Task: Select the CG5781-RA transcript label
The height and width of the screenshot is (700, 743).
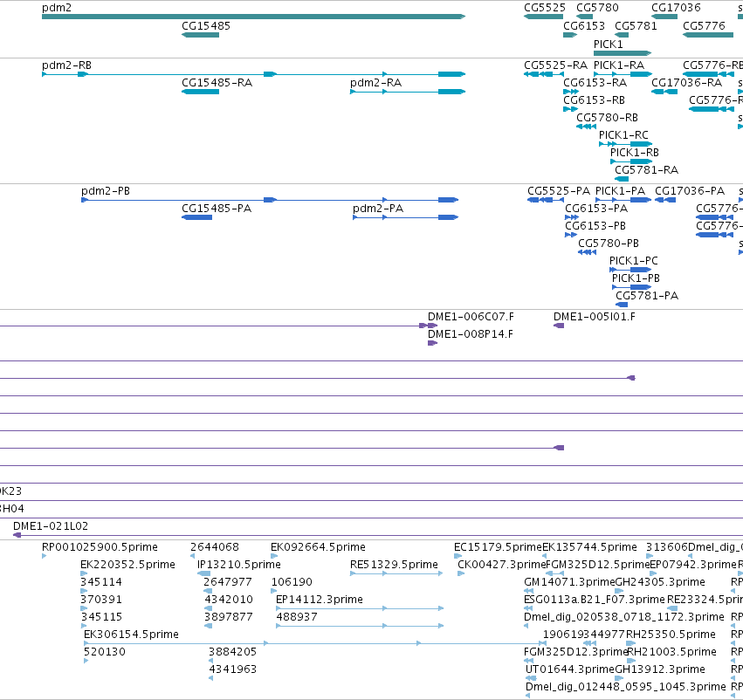Action: pyautogui.click(x=646, y=170)
